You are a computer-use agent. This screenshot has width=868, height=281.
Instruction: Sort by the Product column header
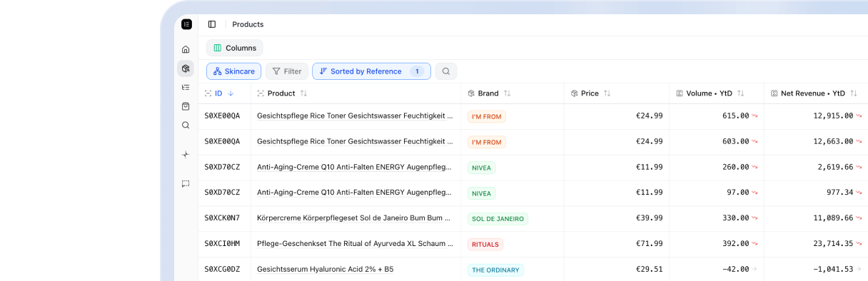tap(282, 93)
